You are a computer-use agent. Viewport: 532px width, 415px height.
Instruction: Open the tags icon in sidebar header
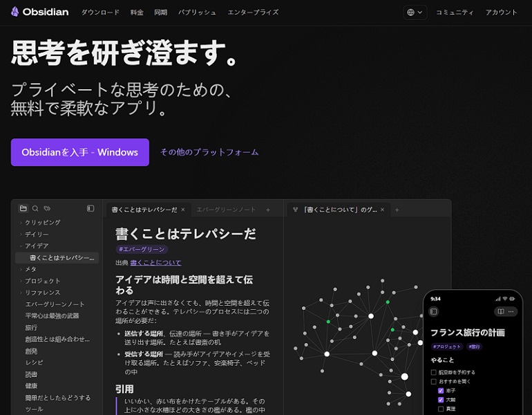47,208
